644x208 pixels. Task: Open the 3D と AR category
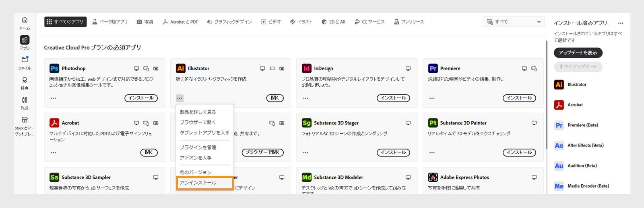[x=333, y=22]
